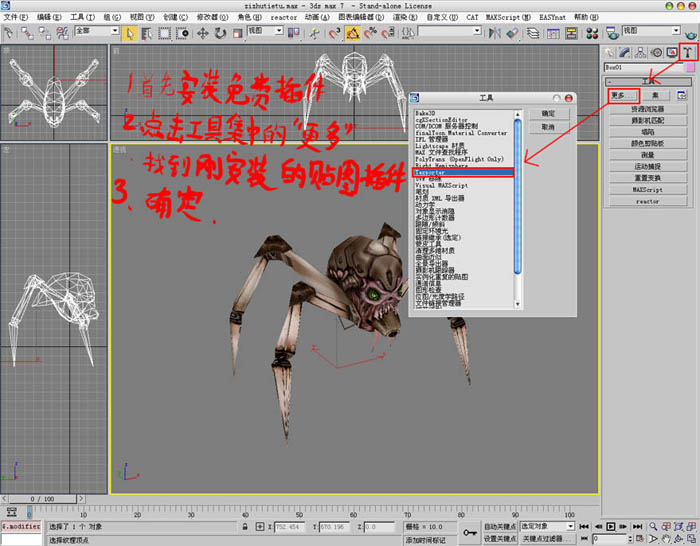This screenshot has height=546, width=700.
Task: Click the Select and Manipulate icon
Action: click(315, 33)
